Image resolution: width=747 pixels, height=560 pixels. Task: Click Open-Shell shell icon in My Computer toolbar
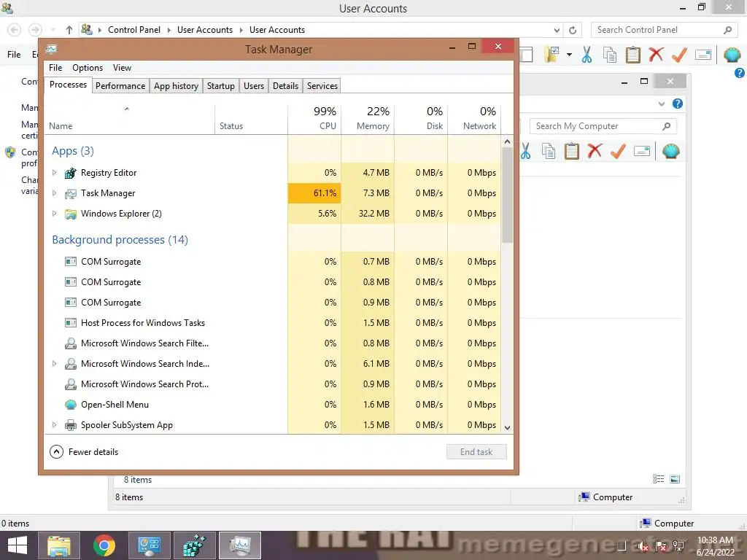tap(670, 152)
